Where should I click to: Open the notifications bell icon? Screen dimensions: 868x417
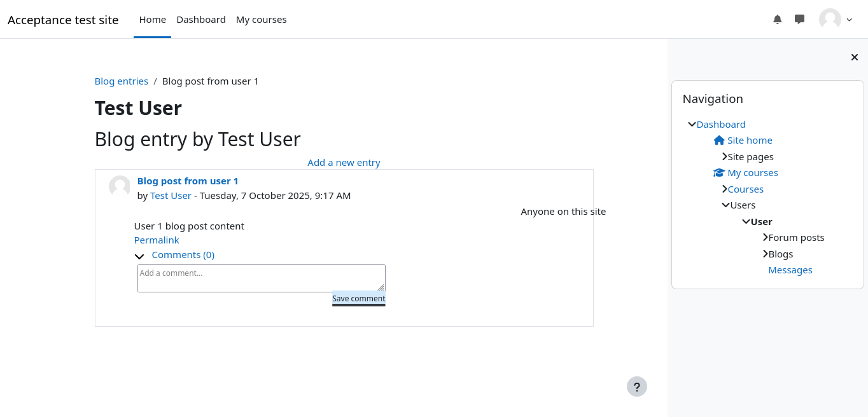point(777,19)
